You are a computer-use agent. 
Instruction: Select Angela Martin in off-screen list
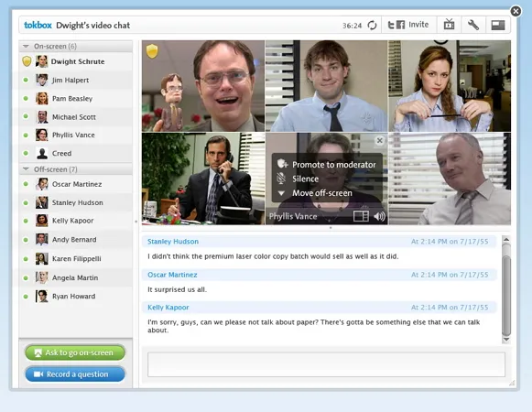pos(76,277)
